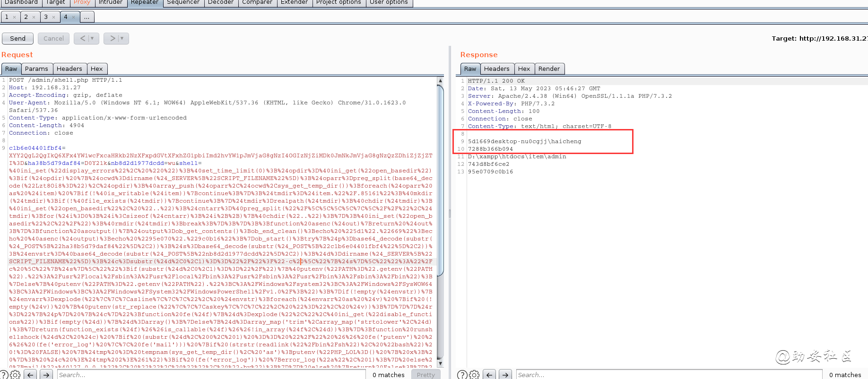The width and height of the screenshot is (868, 379).
Task: Go forward to next request in history
Action: coord(113,38)
